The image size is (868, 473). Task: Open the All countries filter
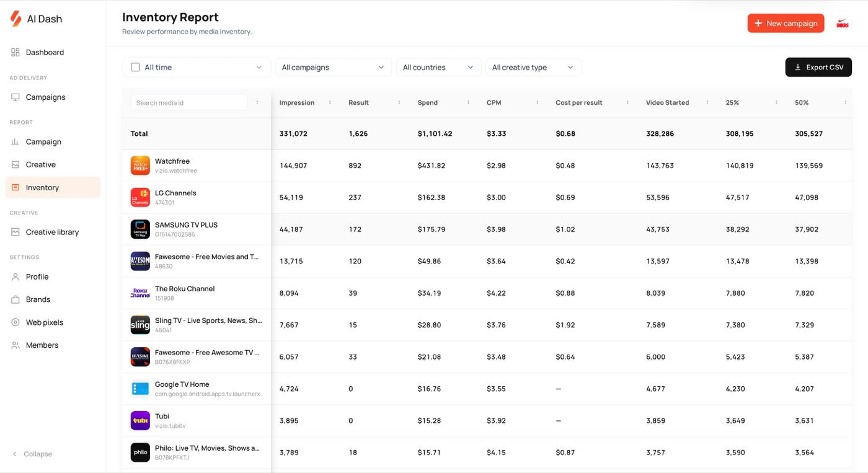tap(439, 68)
